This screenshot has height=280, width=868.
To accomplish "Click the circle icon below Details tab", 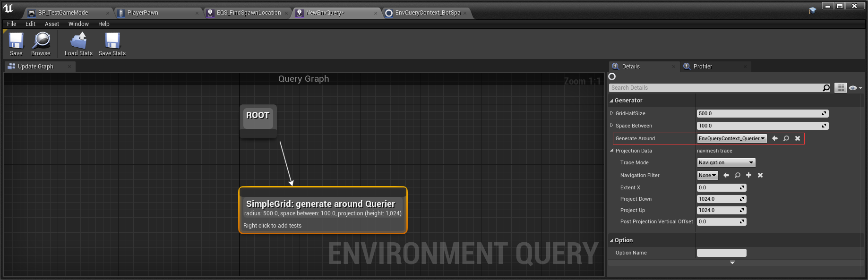I will (x=612, y=76).
